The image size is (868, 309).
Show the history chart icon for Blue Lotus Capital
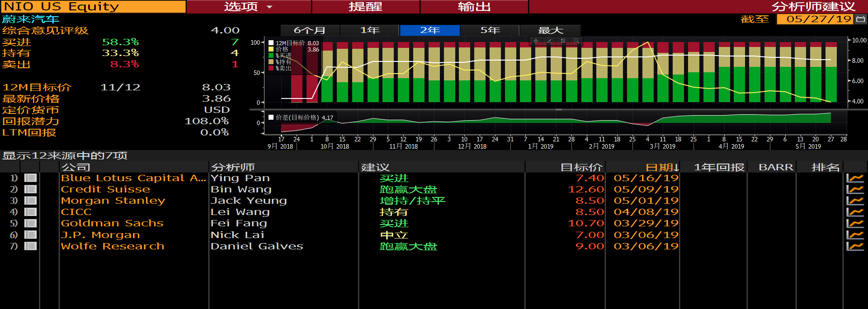(x=855, y=178)
